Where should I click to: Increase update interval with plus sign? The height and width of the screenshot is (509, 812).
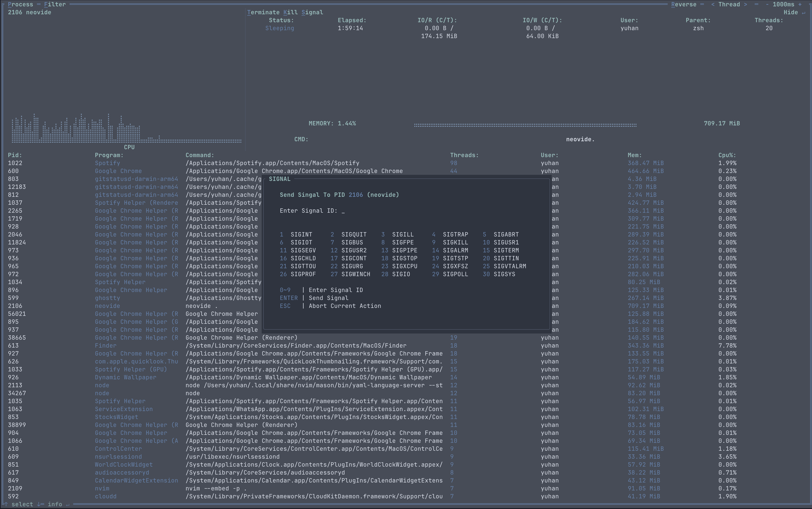pyautogui.click(x=800, y=4)
